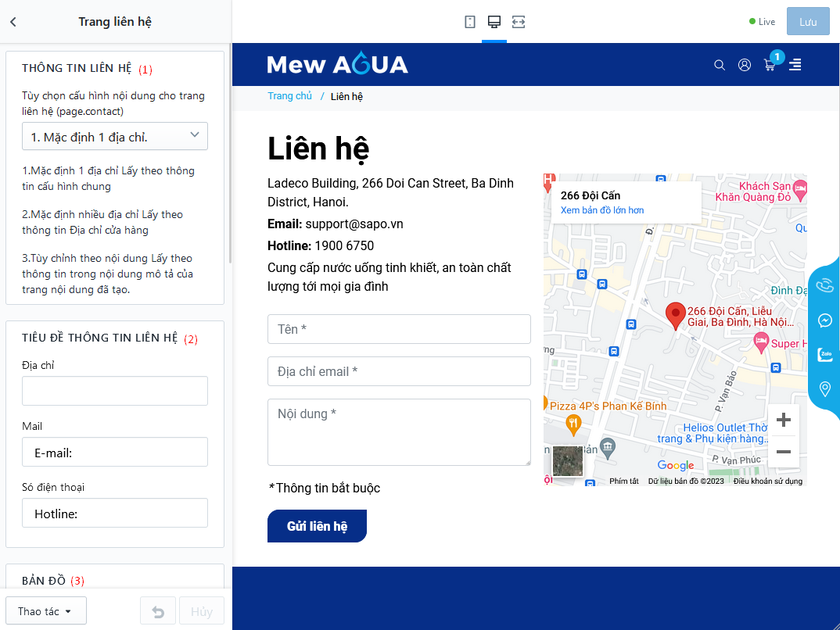Screen dimensions: 840x630
Task: Zoom in on the map
Action: pos(783,420)
